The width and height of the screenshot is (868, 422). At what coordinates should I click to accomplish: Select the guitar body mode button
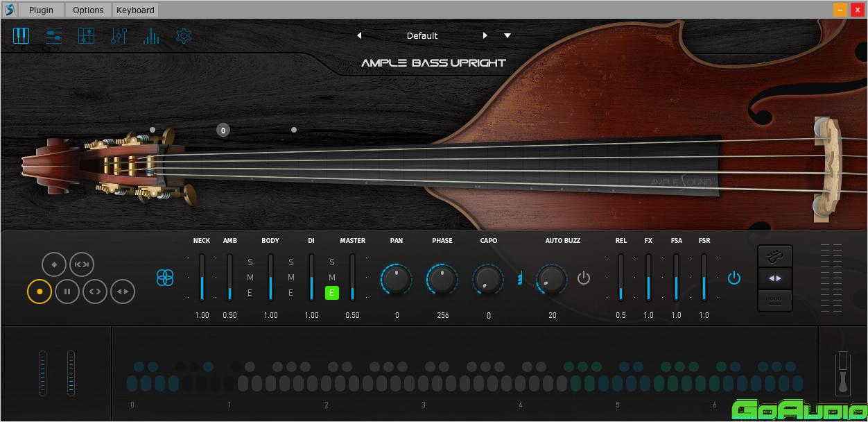point(775,257)
